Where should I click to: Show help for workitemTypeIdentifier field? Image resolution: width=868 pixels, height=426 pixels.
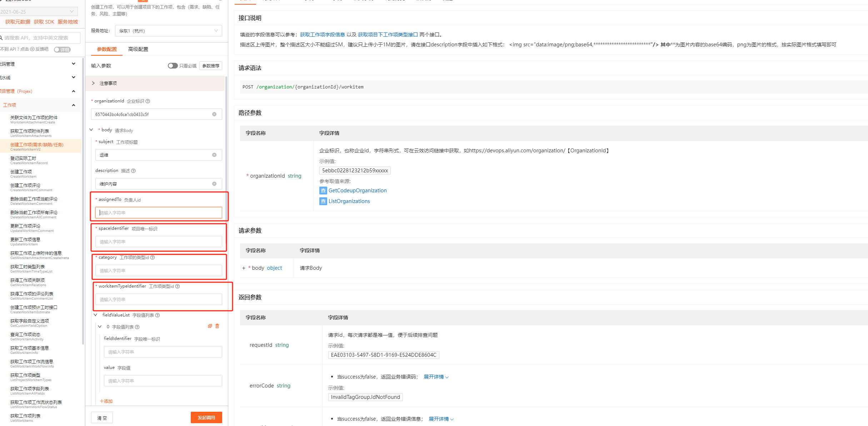coord(178,286)
